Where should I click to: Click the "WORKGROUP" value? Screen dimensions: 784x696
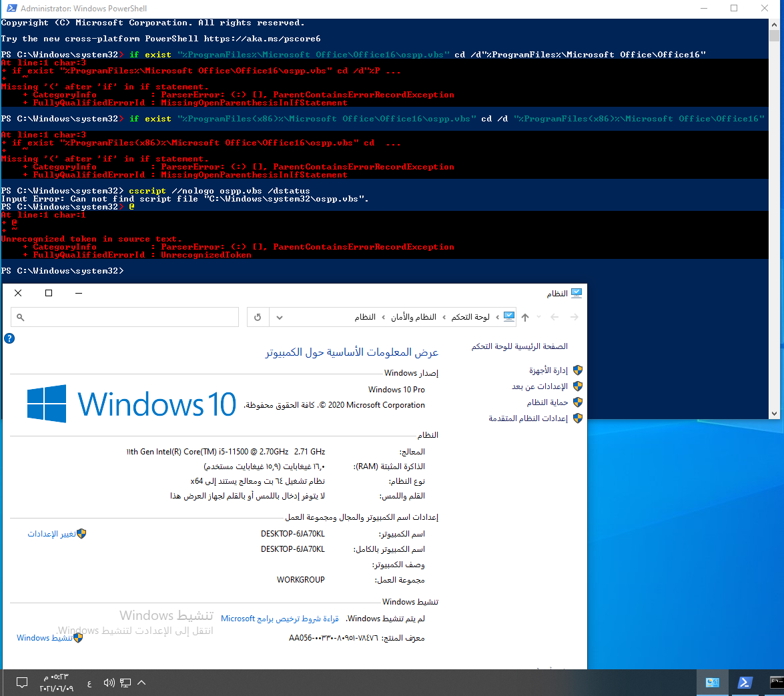(301, 579)
